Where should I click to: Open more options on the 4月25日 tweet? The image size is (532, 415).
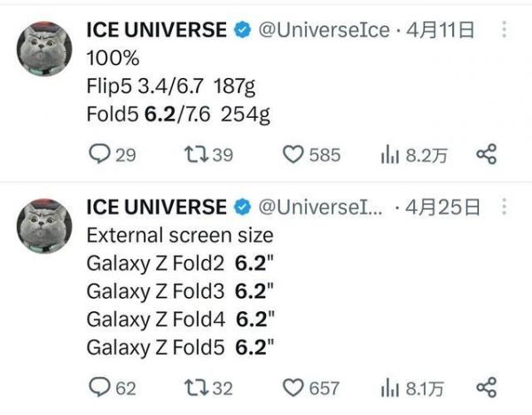[504, 207]
